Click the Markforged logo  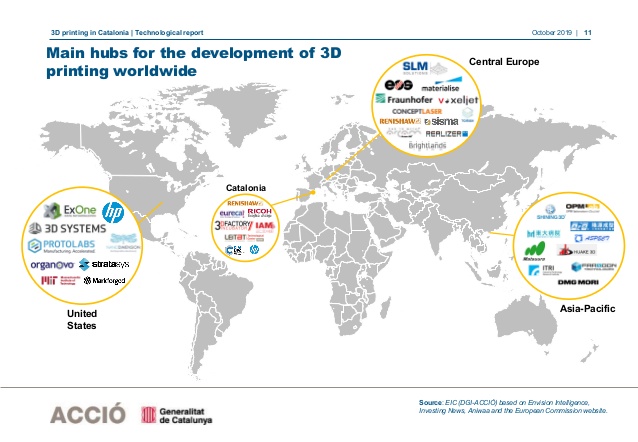click(x=105, y=280)
